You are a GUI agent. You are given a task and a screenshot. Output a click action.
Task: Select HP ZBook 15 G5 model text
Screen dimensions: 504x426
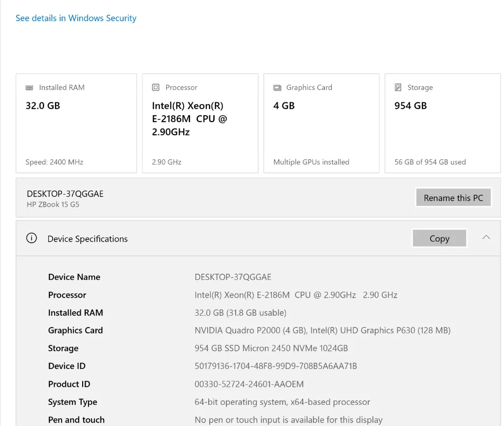coord(53,204)
